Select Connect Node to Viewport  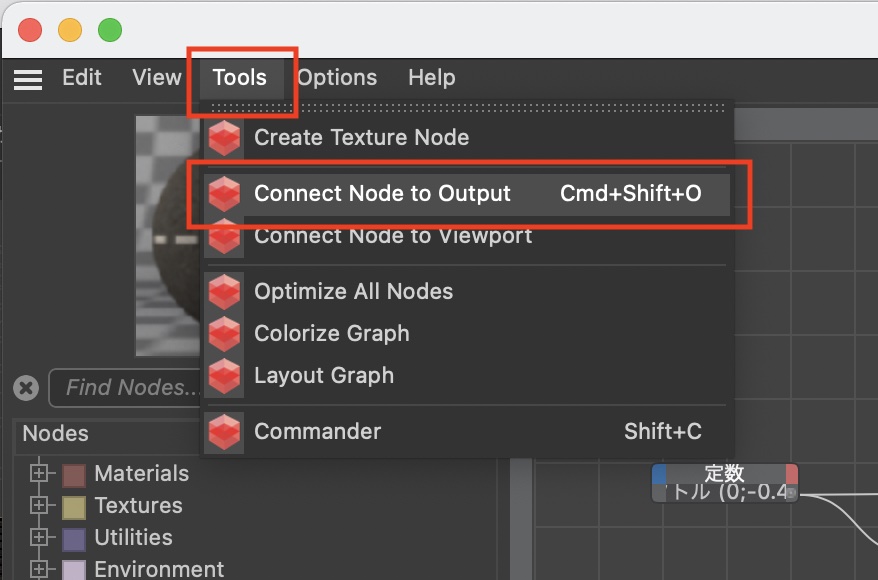point(393,237)
